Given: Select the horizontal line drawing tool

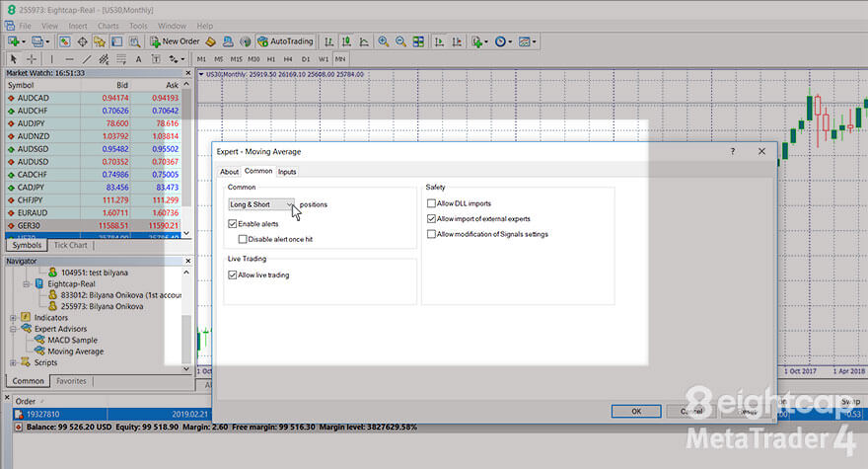Looking at the screenshot, I should (x=69, y=59).
